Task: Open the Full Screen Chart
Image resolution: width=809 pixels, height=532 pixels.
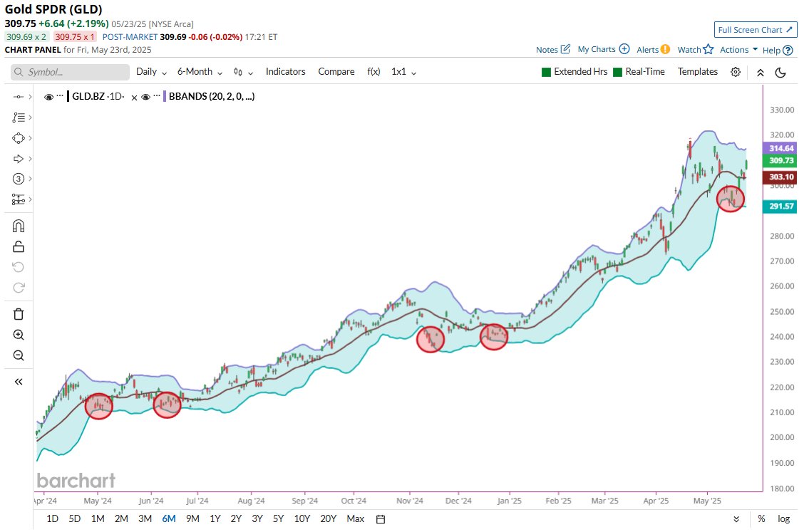Action: click(x=756, y=30)
